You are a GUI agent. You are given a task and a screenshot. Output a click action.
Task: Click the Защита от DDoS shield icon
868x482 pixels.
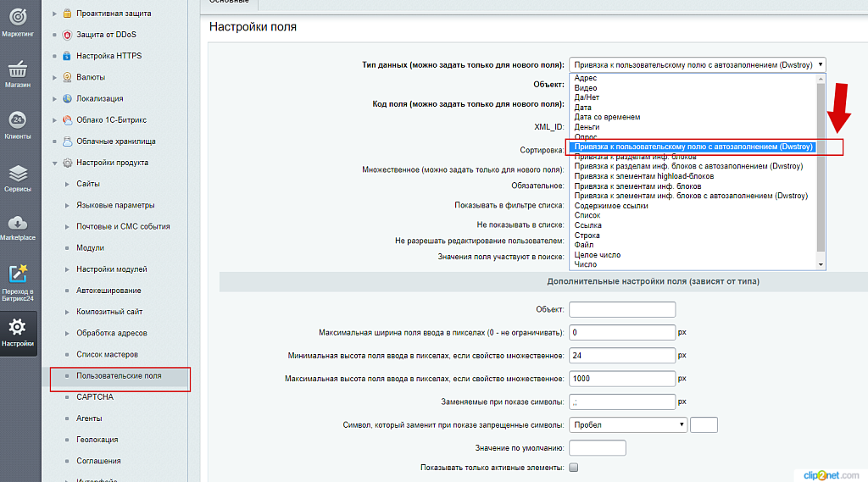[x=68, y=35]
